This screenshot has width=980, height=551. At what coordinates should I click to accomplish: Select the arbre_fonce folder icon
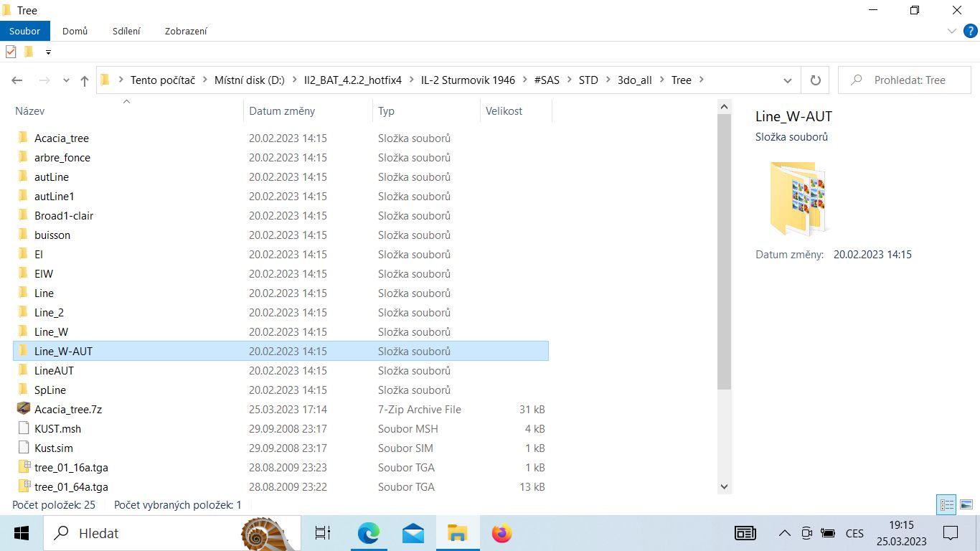23,157
